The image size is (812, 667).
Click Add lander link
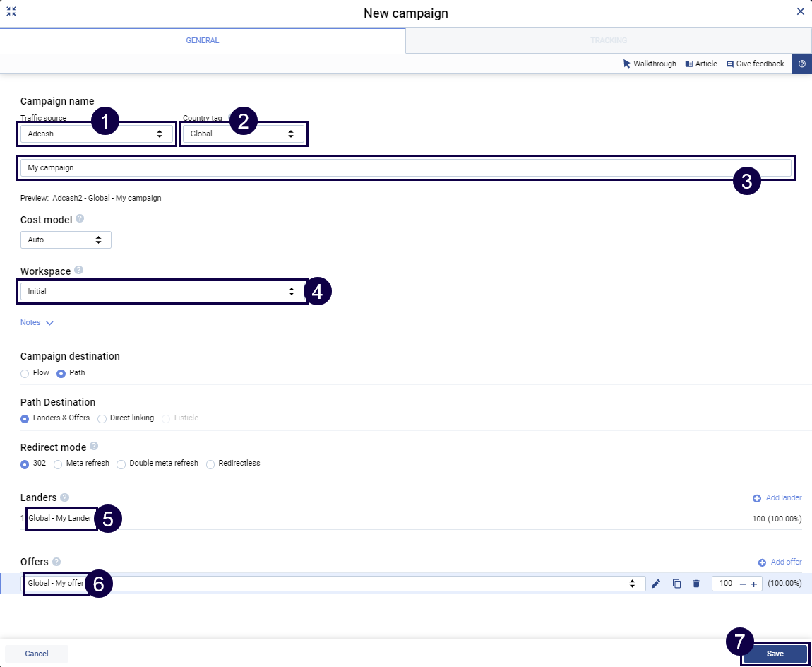coord(777,498)
